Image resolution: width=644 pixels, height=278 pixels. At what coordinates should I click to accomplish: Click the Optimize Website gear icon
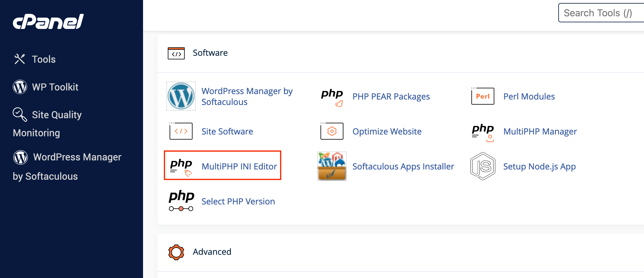pyautogui.click(x=332, y=131)
